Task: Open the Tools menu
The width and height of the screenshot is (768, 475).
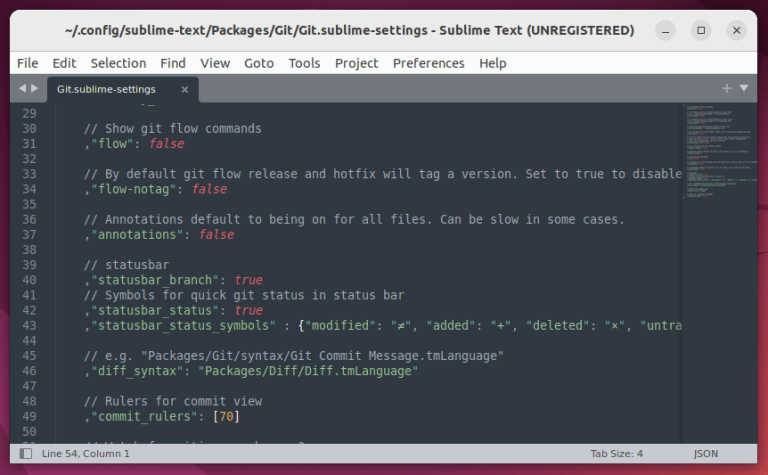Action: [304, 63]
